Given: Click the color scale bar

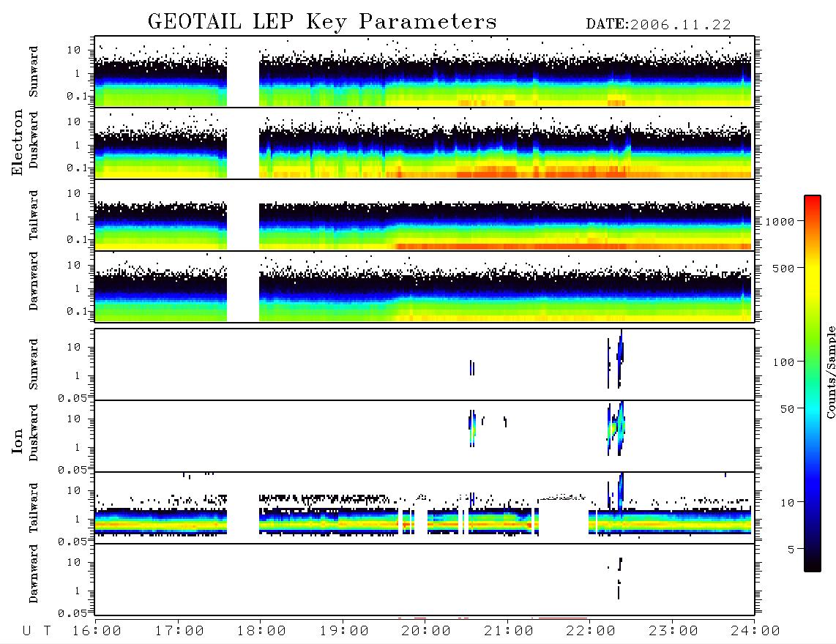Looking at the screenshot, I should tap(812, 383).
